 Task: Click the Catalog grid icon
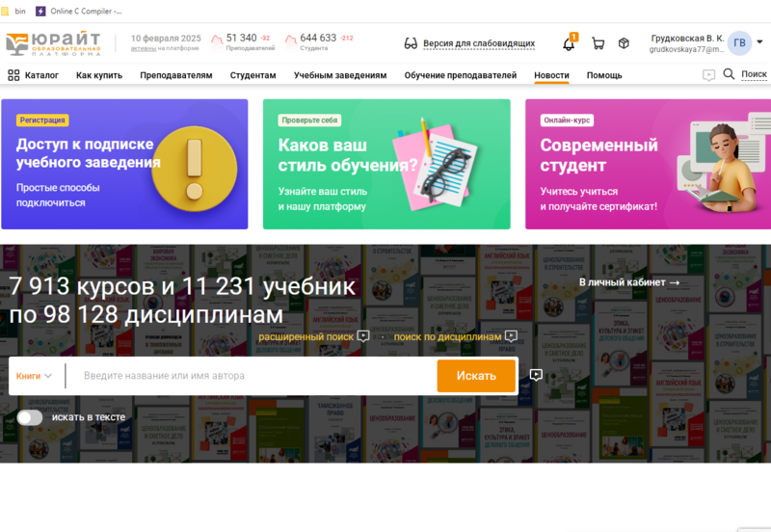(13, 75)
